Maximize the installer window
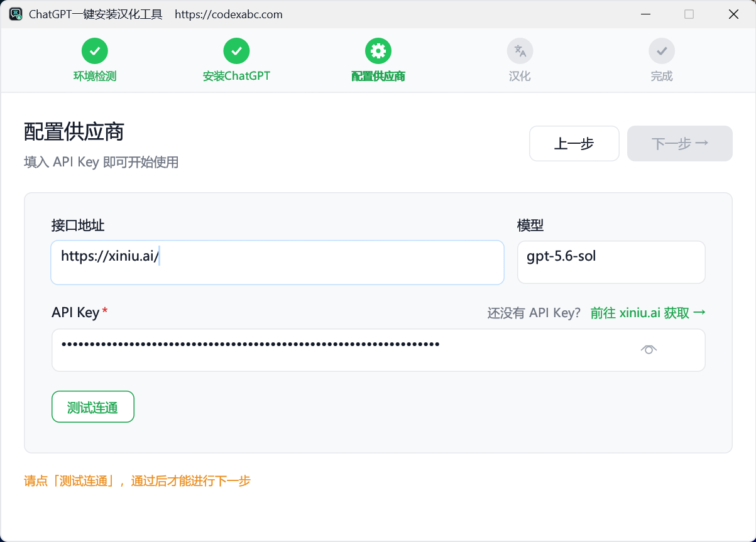756x542 pixels. click(689, 14)
